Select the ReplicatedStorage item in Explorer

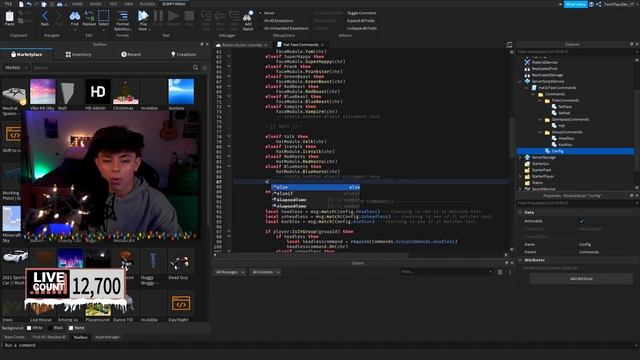[547, 75]
